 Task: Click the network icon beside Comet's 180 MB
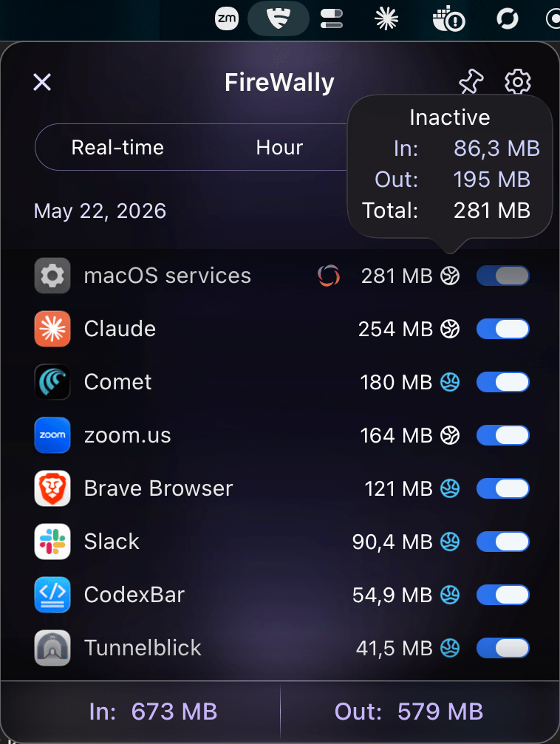[449, 382]
